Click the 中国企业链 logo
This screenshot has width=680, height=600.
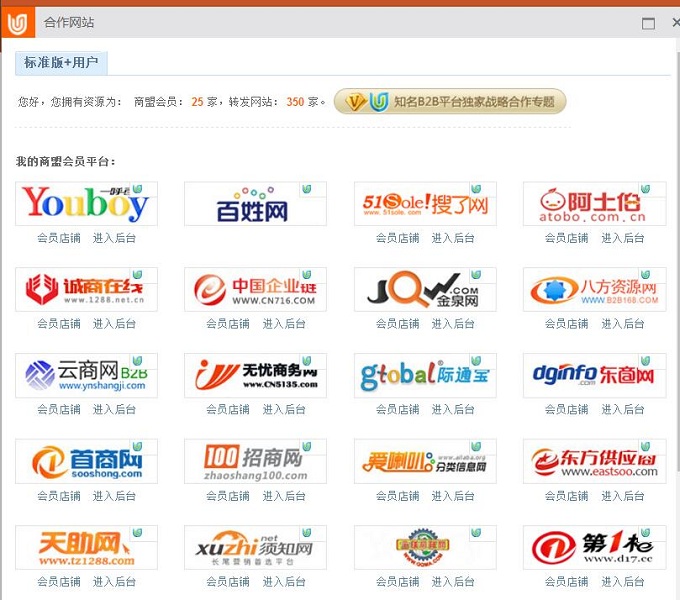[255, 290]
